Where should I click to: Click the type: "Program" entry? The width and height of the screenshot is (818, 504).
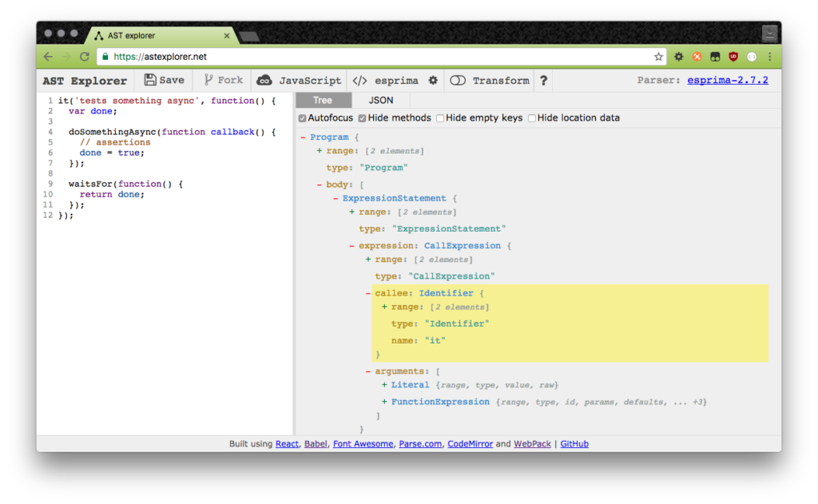click(367, 168)
